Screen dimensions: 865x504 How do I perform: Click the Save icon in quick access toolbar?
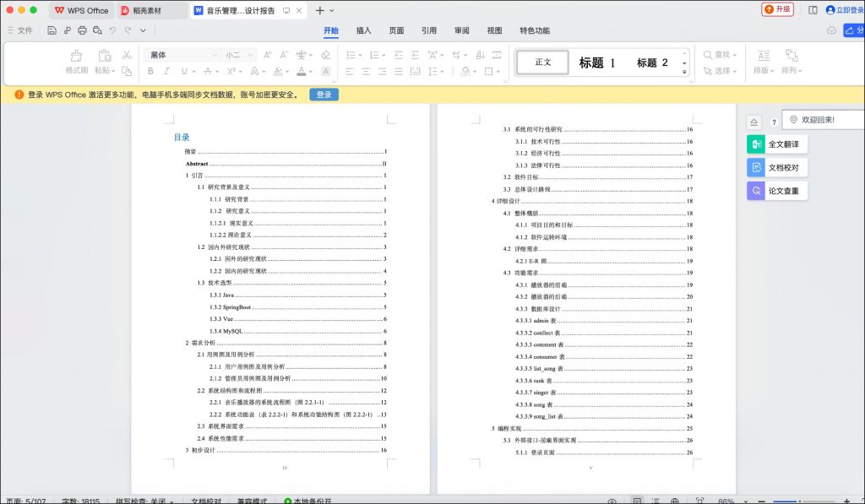(52, 30)
